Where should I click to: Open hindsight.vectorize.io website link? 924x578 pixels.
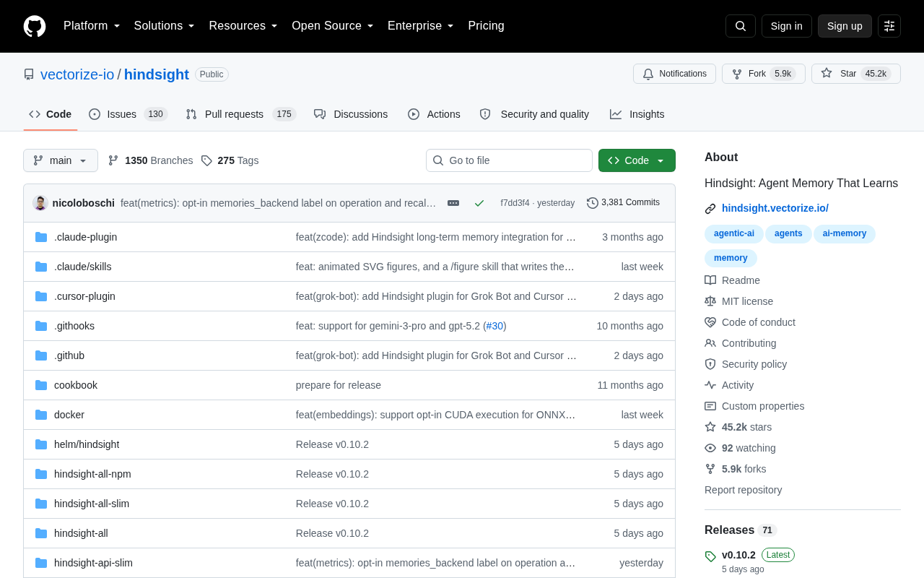point(775,208)
